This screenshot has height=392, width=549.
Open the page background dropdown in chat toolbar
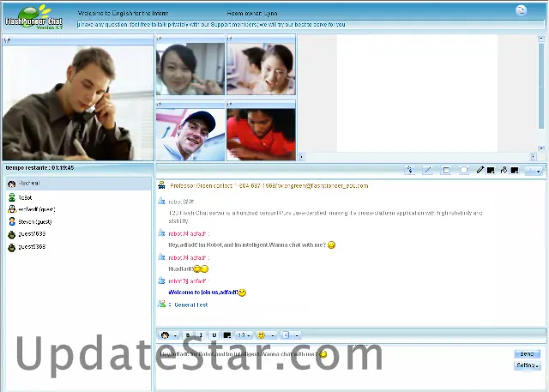[x=290, y=335]
